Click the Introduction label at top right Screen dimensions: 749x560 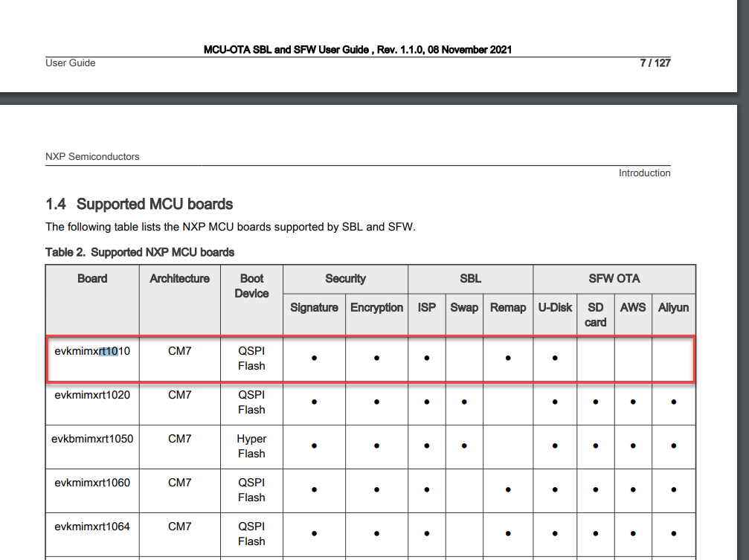pyautogui.click(x=644, y=173)
